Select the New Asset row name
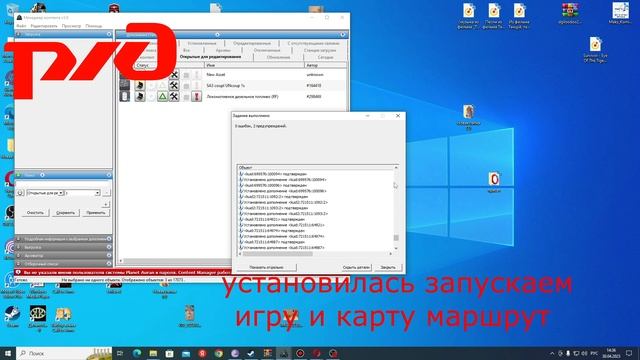Screen dimensions: 640x360 [x=216, y=75]
